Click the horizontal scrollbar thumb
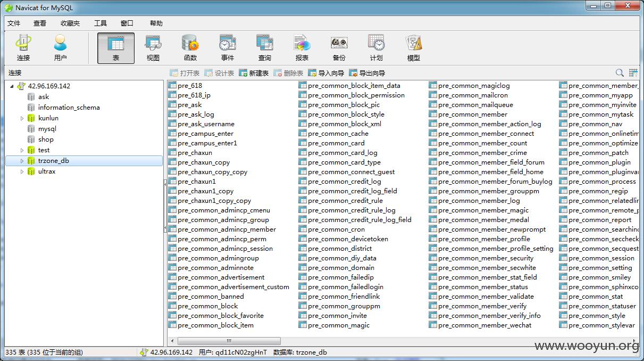Screen dimensions: 644x361 (229, 341)
